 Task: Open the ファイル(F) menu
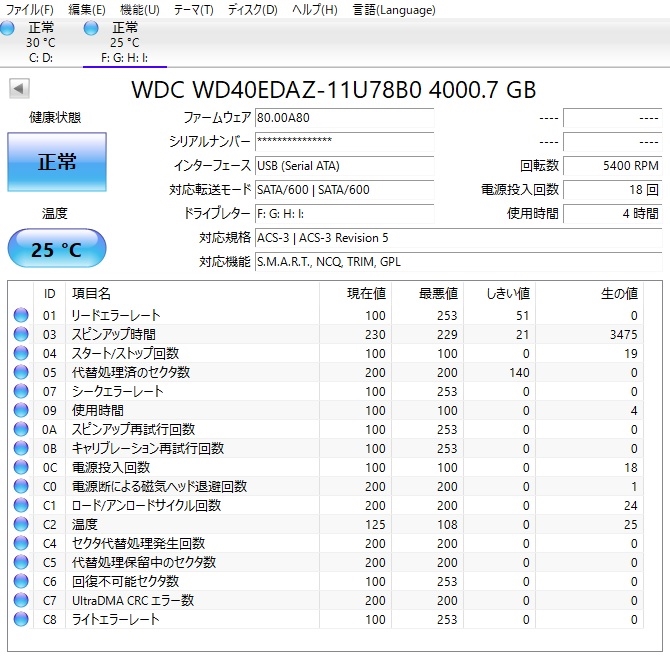coord(29,9)
